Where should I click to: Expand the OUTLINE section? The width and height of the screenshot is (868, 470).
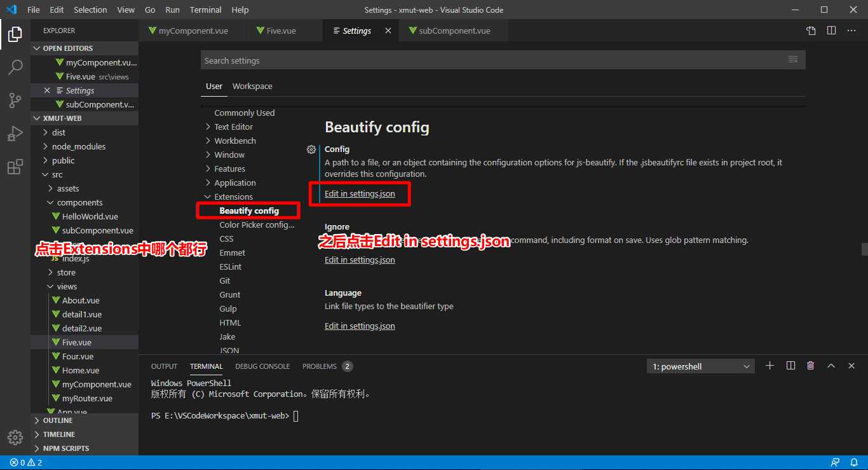click(85, 420)
